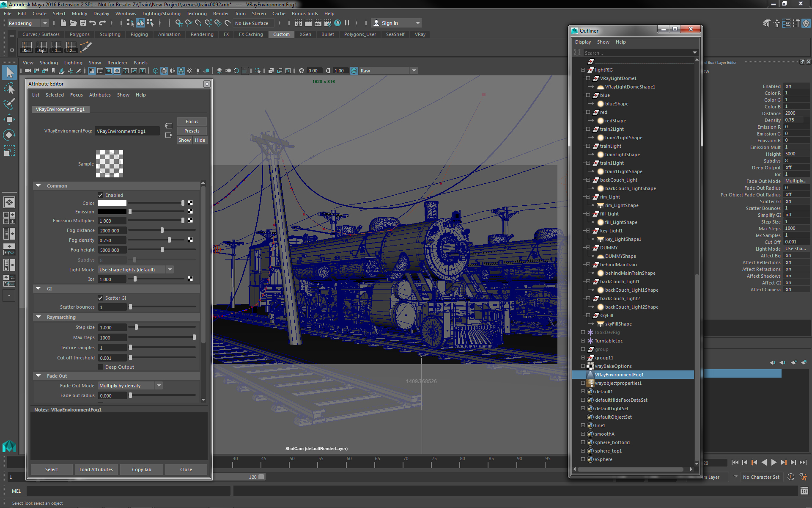Click texture map button beside Color
Screen dimensions: 812x508
[x=190, y=203]
